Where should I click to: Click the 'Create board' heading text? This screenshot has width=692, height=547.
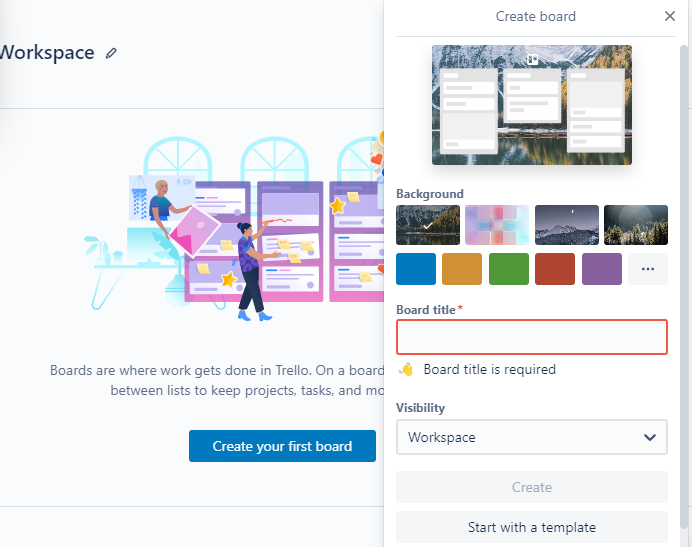point(535,16)
